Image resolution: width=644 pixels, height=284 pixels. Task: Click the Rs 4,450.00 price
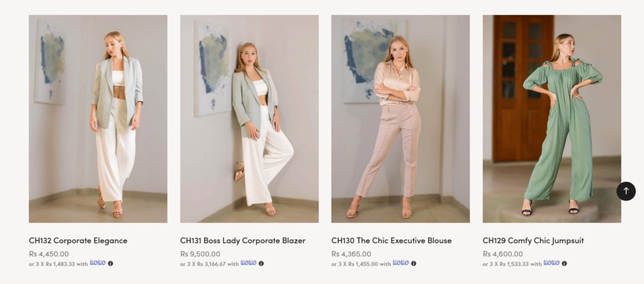(48, 254)
